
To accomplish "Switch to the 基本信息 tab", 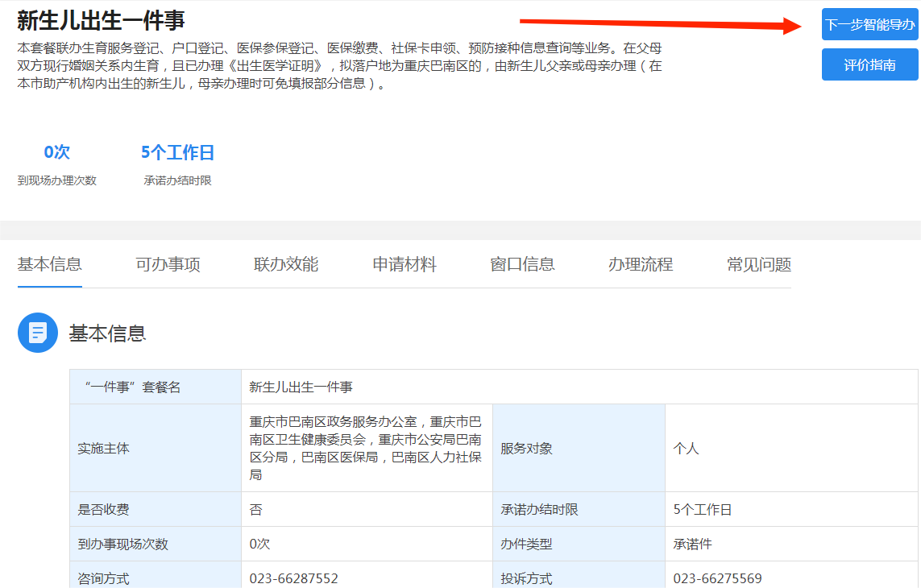I will [x=49, y=264].
